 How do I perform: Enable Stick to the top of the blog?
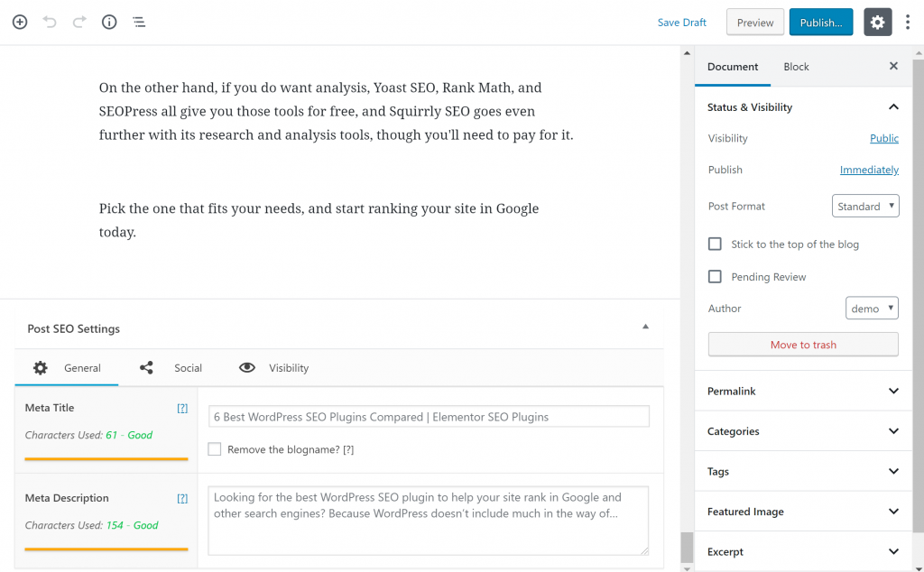click(x=716, y=244)
